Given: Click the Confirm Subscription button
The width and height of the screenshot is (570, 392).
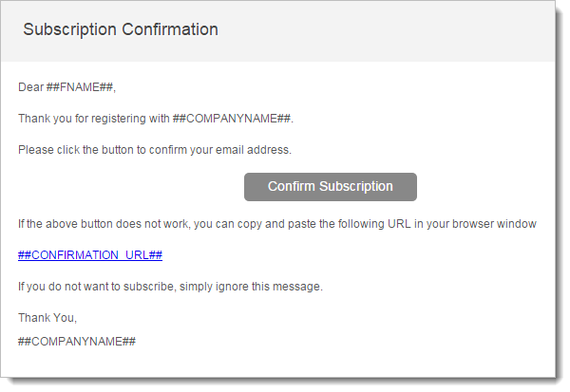Looking at the screenshot, I should (330, 187).
